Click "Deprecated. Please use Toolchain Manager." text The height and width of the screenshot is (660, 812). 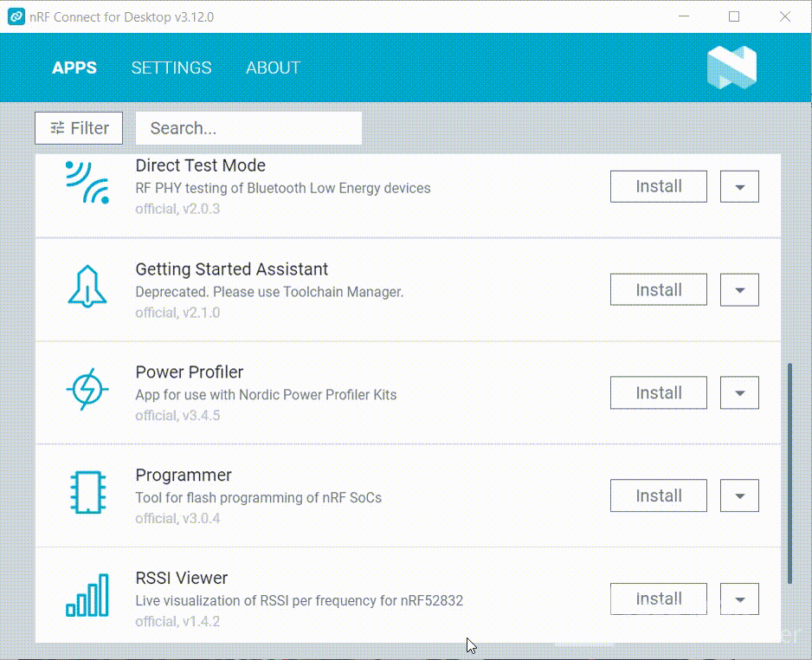tap(269, 292)
